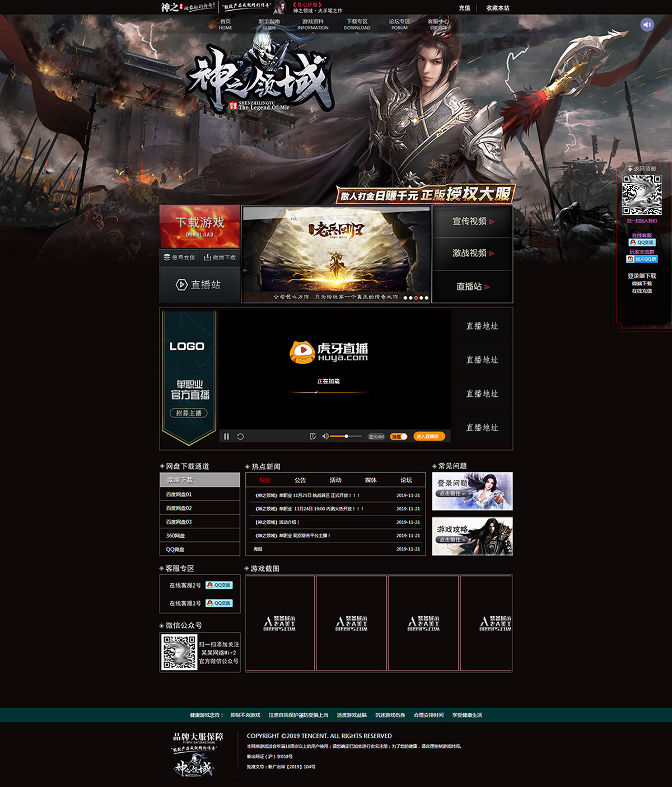
Task: Click 微端下载 with the download icon
Action: (x=220, y=257)
